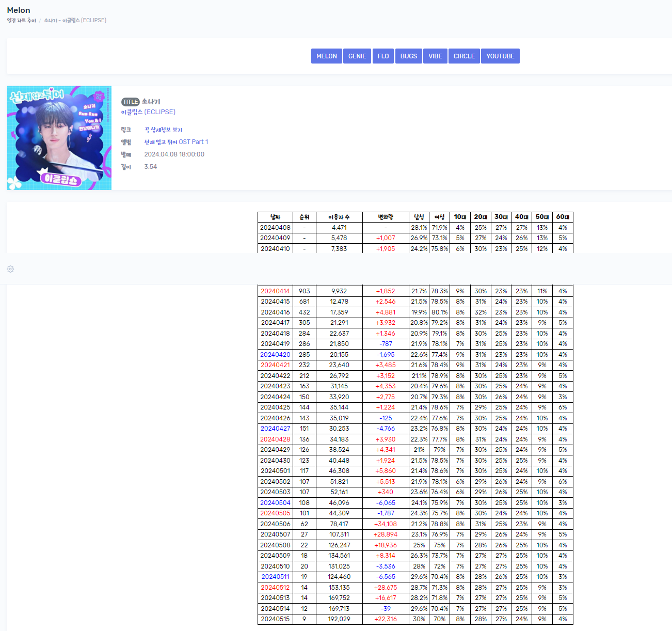Open the album cover thumbnail
This screenshot has height=631, width=672.
(x=59, y=138)
